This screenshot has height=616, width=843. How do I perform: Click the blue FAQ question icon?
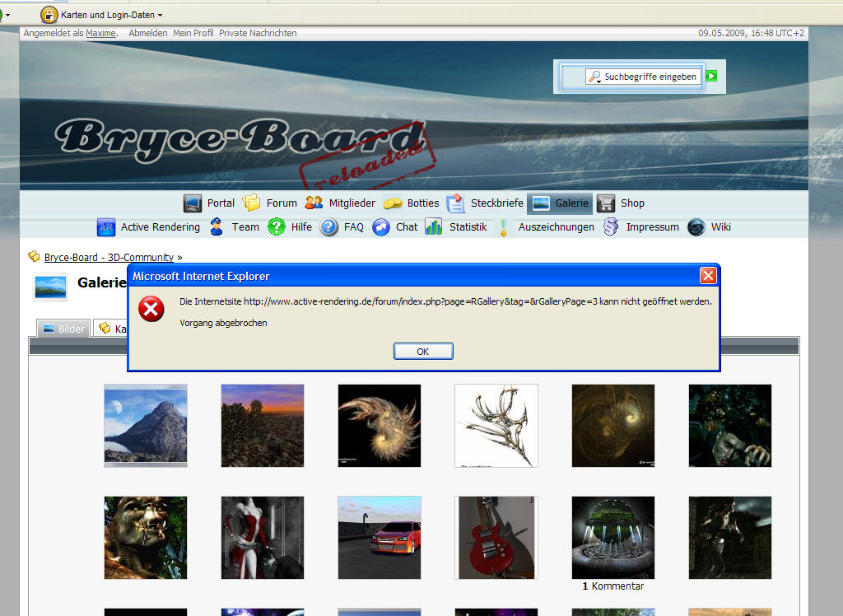[x=328, y=227]
